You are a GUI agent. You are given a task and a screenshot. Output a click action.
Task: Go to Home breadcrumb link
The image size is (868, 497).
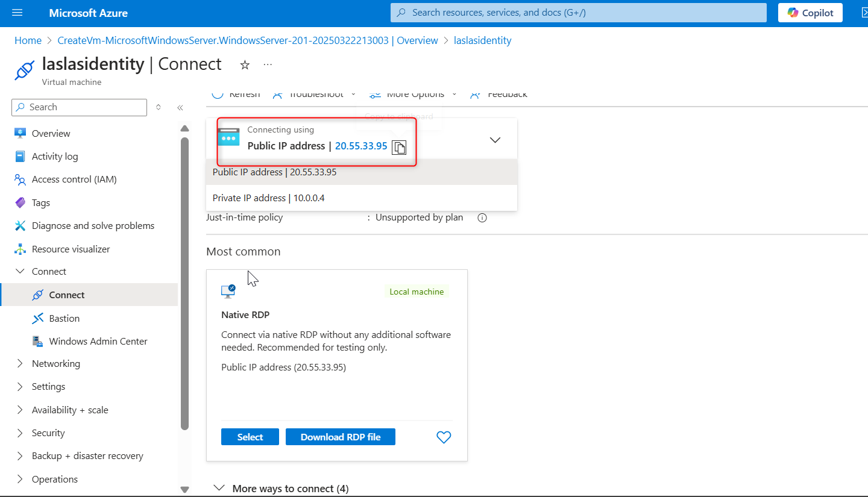(x=28, y=41)
